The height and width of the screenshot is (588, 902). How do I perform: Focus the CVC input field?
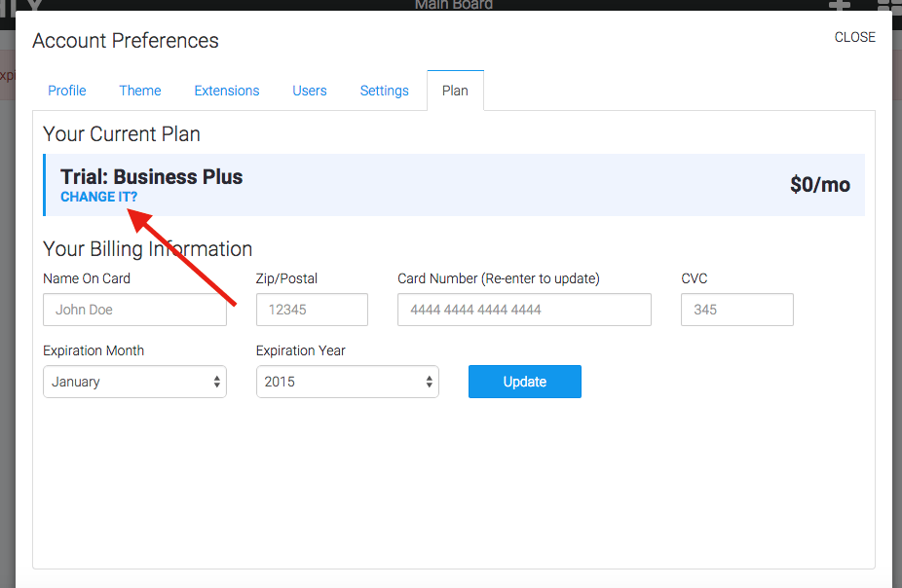tap(737, 310)
